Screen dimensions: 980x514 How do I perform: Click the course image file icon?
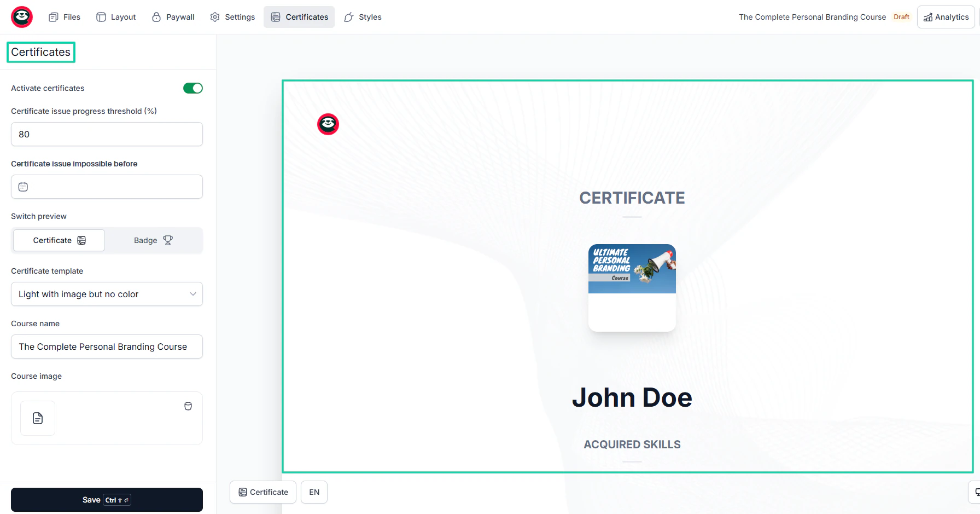click(38, 418)
